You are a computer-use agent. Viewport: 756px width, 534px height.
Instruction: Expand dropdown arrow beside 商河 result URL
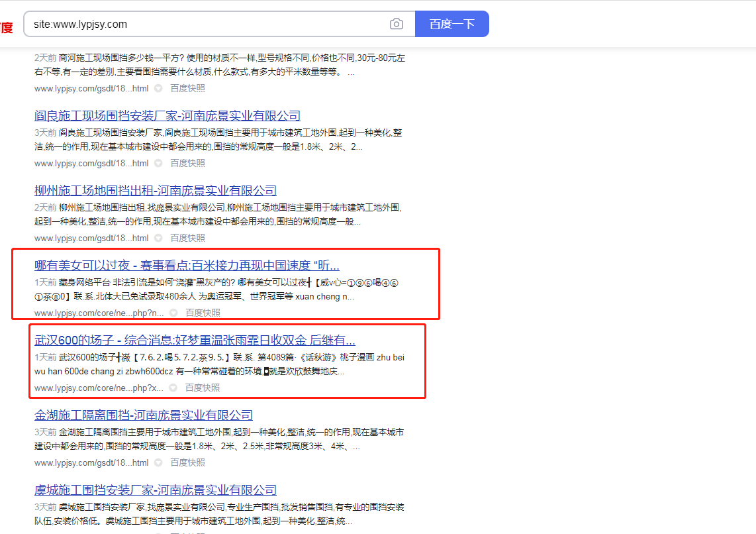point(158,88)
